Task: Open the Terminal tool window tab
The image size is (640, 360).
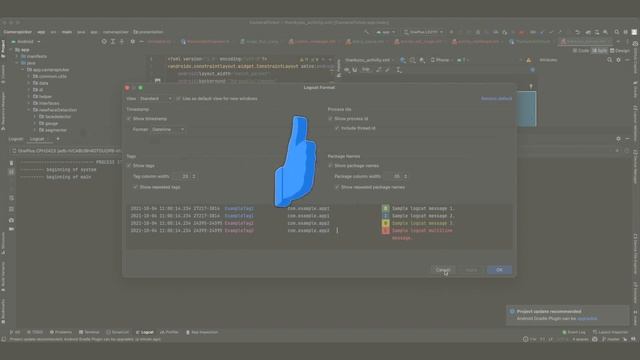Action: tap(89, 332)
